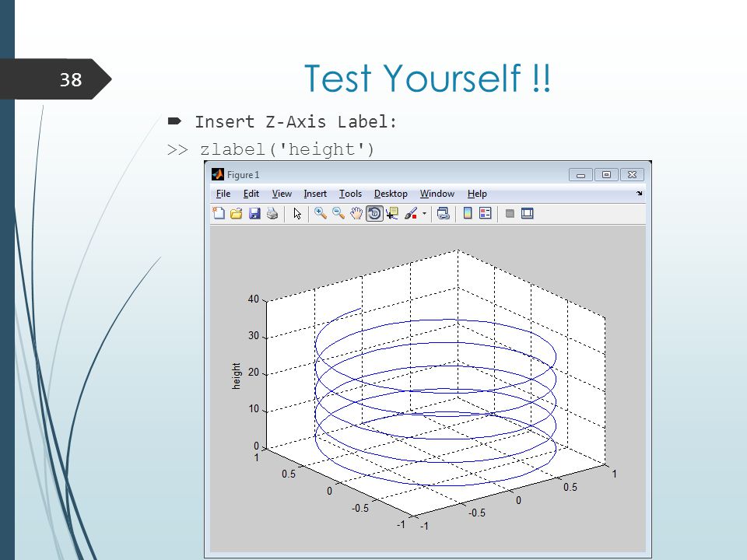Click the 'Figure 1' window title text
Viewport: 747px width, 560px height.
click(x=243, y=175)
